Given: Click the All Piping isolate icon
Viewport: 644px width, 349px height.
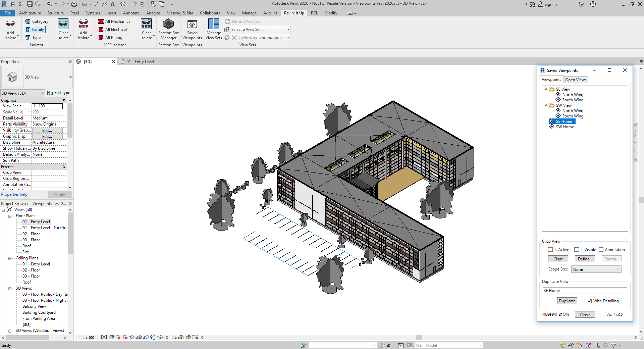Looking at the screenshot, I should click(101, 38).
